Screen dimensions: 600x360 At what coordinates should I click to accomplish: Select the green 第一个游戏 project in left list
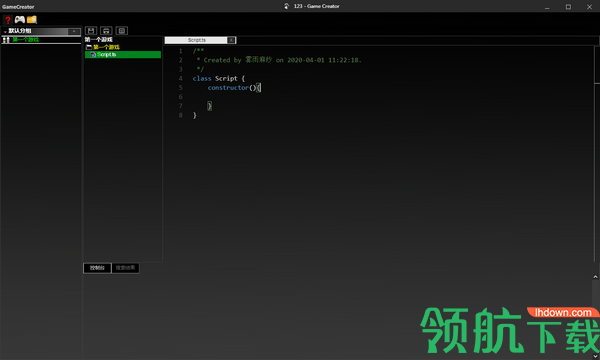(26, 39)
